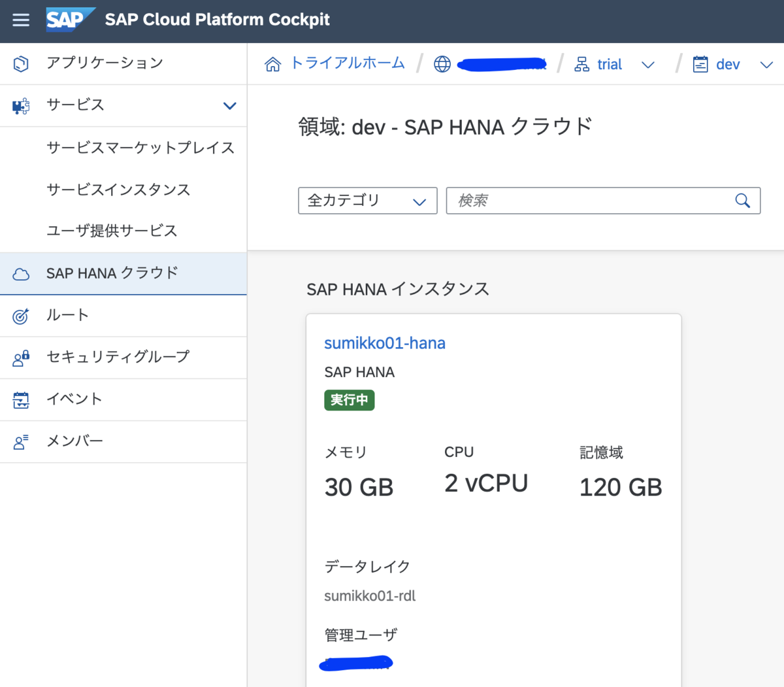784x687 pixels.
Task: Click the 記憶域 label
Action: coord(601,452)
